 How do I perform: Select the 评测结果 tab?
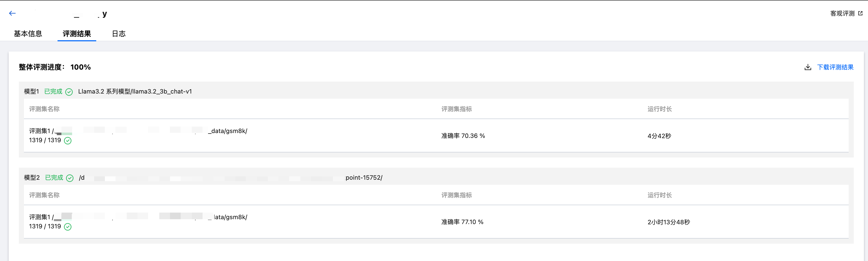(x=77, y=34)
